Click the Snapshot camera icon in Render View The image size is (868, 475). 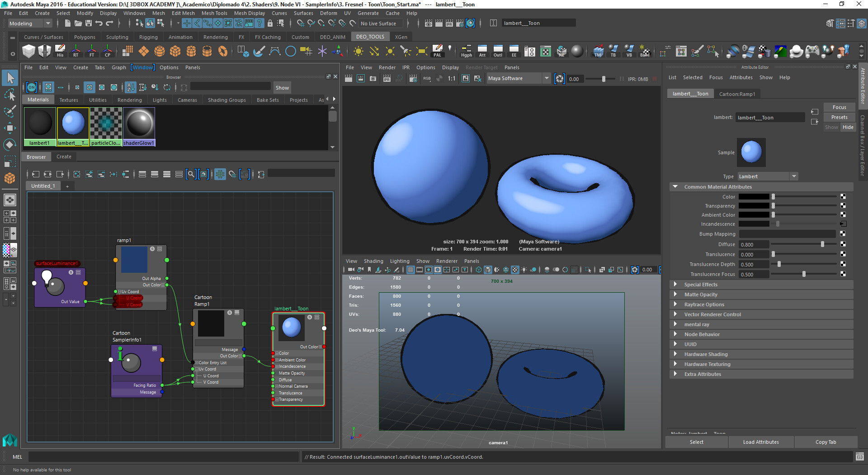[x=373, y=79]
